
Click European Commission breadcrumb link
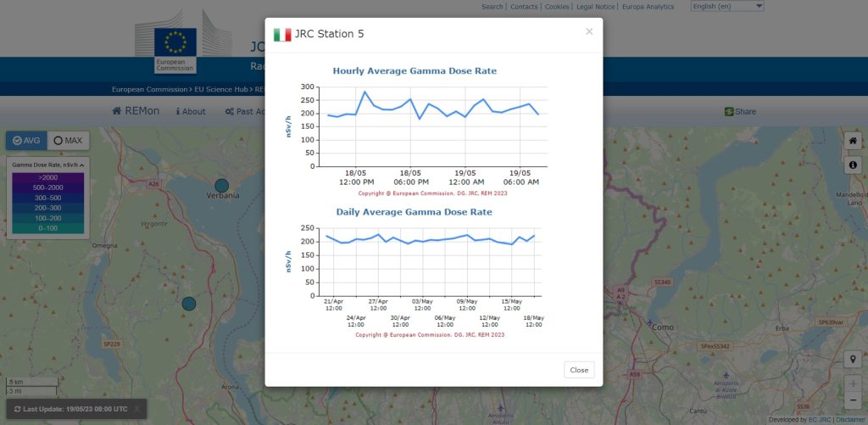[149, 89]
